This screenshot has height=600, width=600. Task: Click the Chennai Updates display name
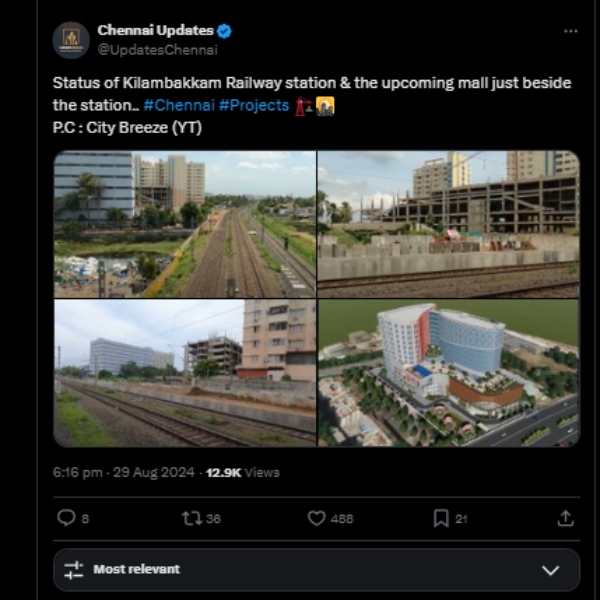pyautogui.click(x=155, y=31)
